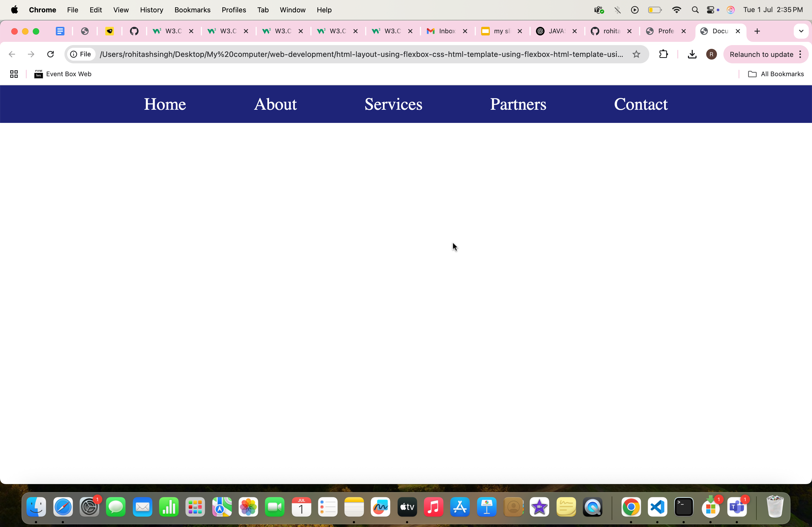Screen dimensions: 812x527
Task: Open the Extensions puzzle icon
Action: click(663, 54)
